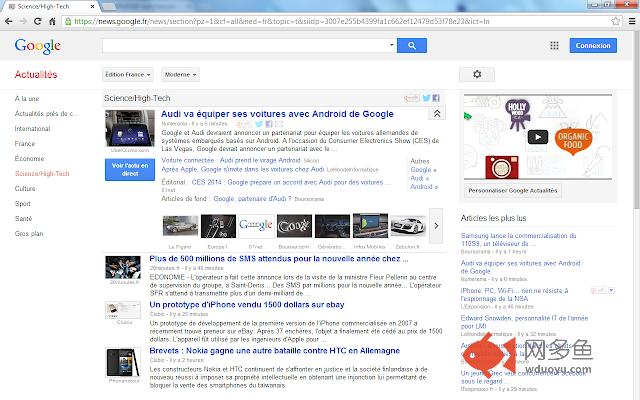This screenshot has height=400, width=640.
Task: Share Science/High-Tech section on Facebook
Action: click(436, 98)
